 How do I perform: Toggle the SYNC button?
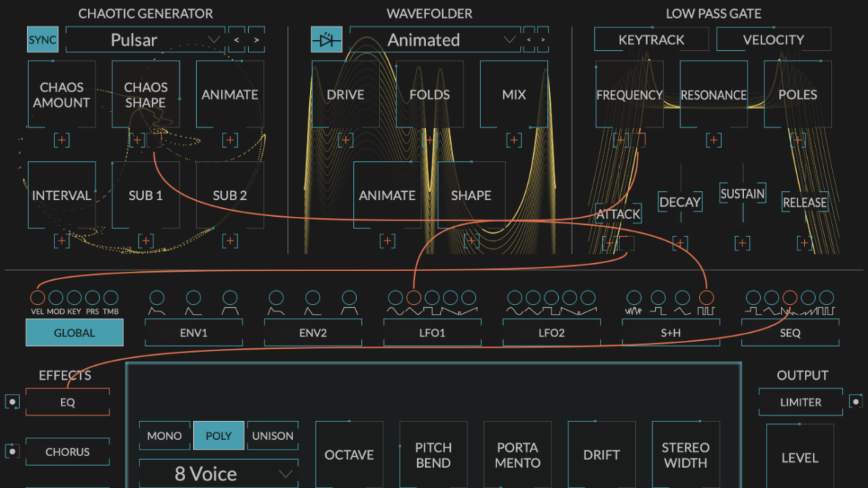(x=43, y=40)
